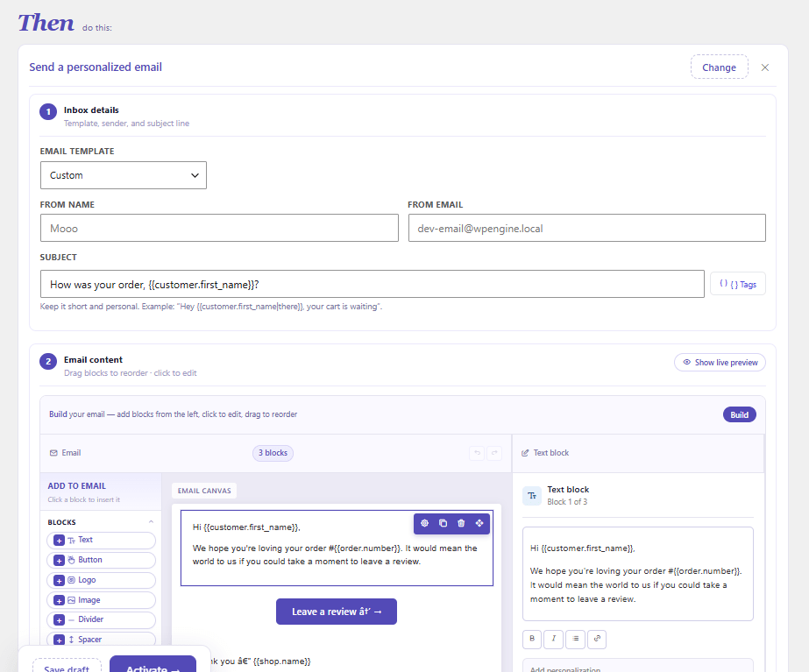Switch to Build mode
The width and height of the screenshot is (809, 672).
click(740, 414)
